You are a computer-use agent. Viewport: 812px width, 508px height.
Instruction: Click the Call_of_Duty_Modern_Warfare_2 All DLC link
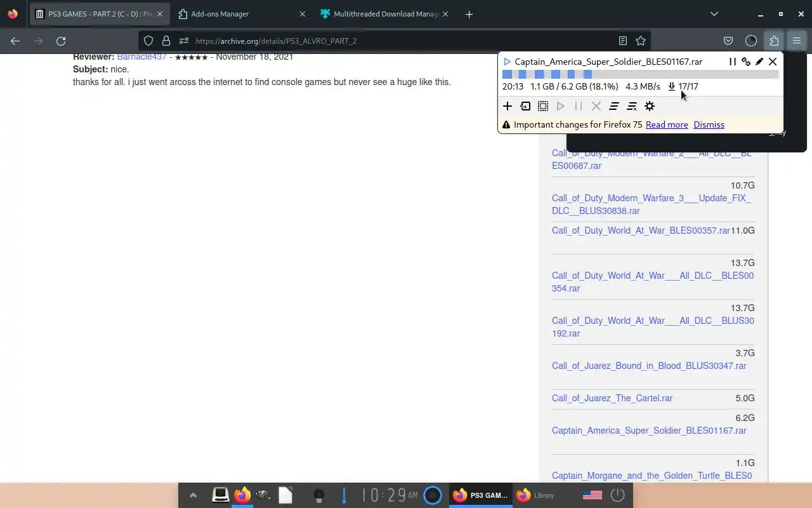652,159
